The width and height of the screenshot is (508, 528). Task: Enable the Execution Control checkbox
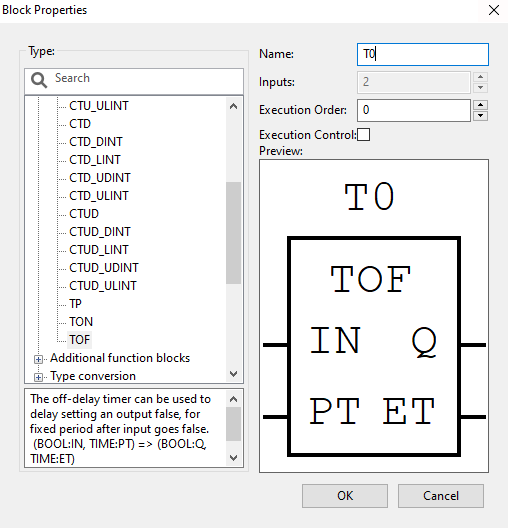364,134
